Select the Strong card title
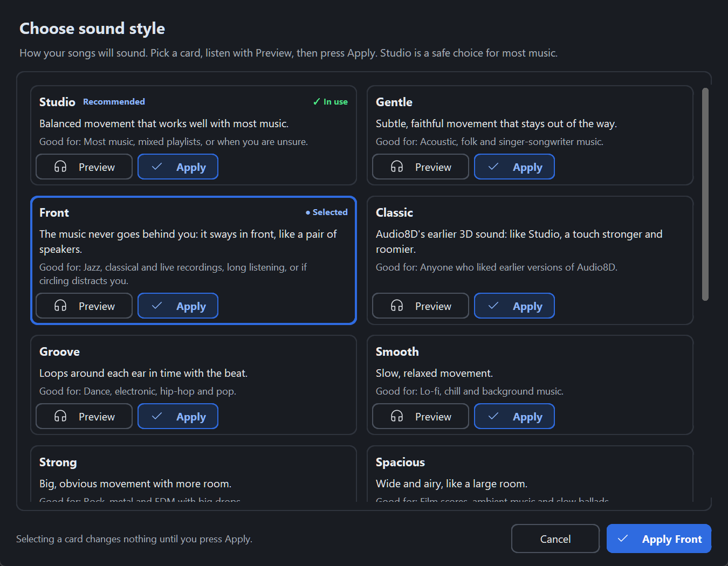728x566 pixels. tap(58, 463)
